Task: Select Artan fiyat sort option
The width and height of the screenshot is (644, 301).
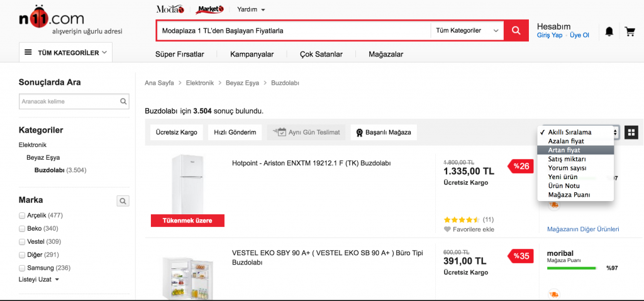Action: tap(575, 150)
